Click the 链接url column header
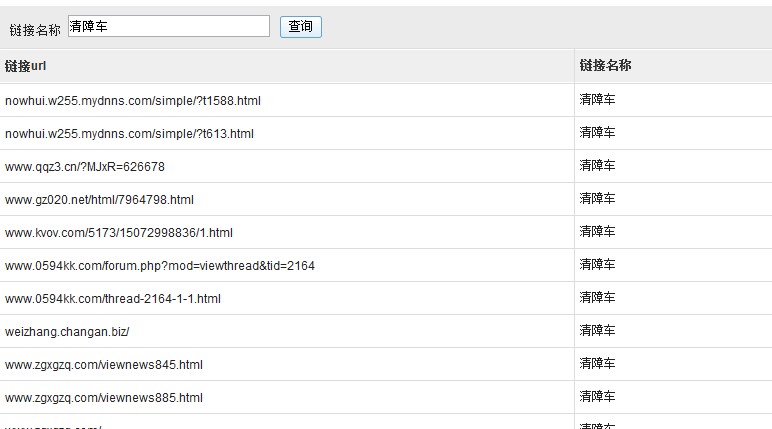The image size is (772, 429). [x=25, y=66]
